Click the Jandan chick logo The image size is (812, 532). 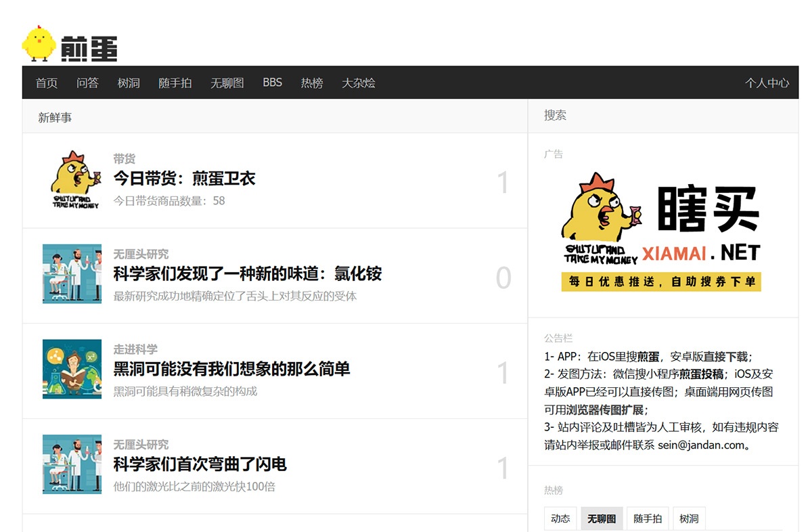(x=70, y=45)
